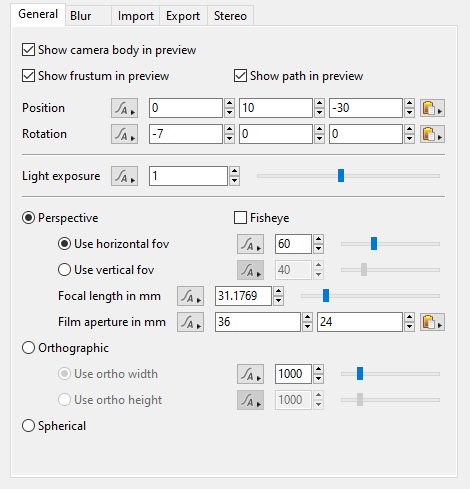The width and height of the screenshot is (470, 489).
Task: Open the Position copy/paste clipboard icon
Action: (432, 108)
